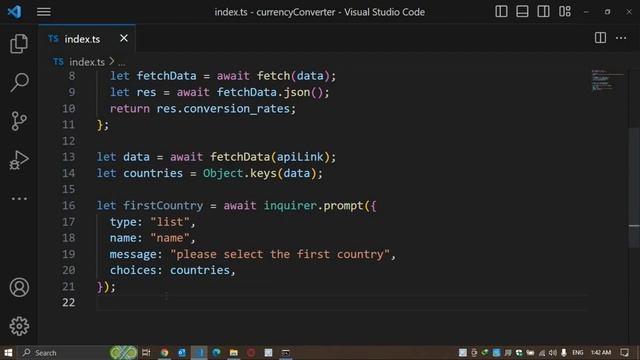Image resolution: width=640 pixels, height=360 pixels.
Task: Open the notification center icon
Action: point(624,352)
